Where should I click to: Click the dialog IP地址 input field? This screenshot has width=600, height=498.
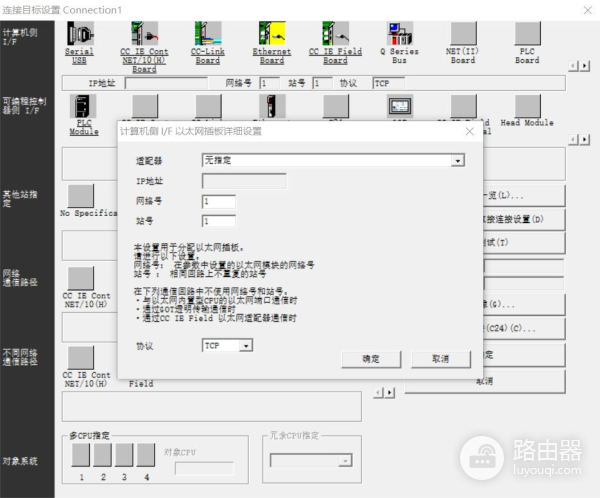coord(244,181)
